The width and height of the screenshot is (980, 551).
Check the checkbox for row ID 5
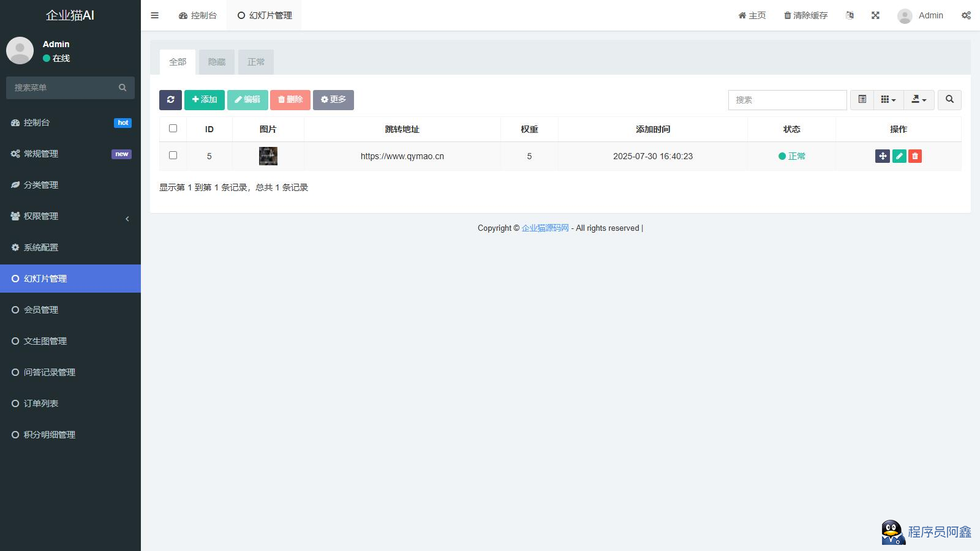[173, 156]
